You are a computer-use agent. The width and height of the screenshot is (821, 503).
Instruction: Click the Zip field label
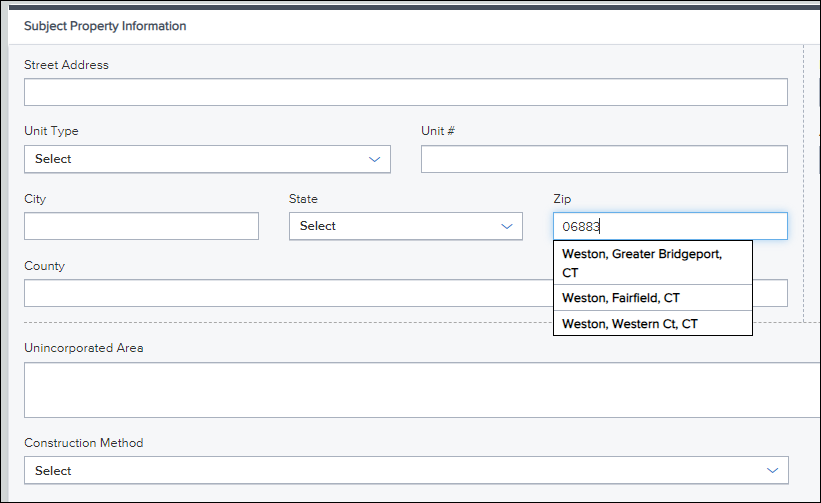pyautogui.click(x=562, y=199)
